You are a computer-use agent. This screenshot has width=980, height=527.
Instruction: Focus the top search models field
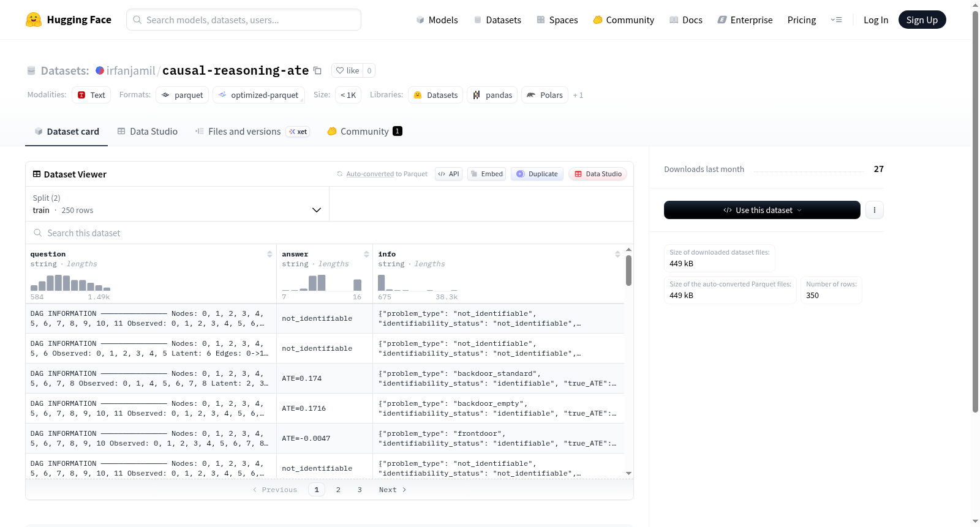pyautogui.click(x=244, y=20)
